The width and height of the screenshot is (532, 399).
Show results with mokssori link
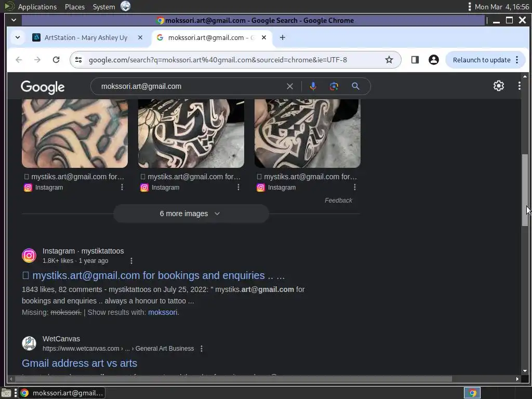[x=163, y=312]
